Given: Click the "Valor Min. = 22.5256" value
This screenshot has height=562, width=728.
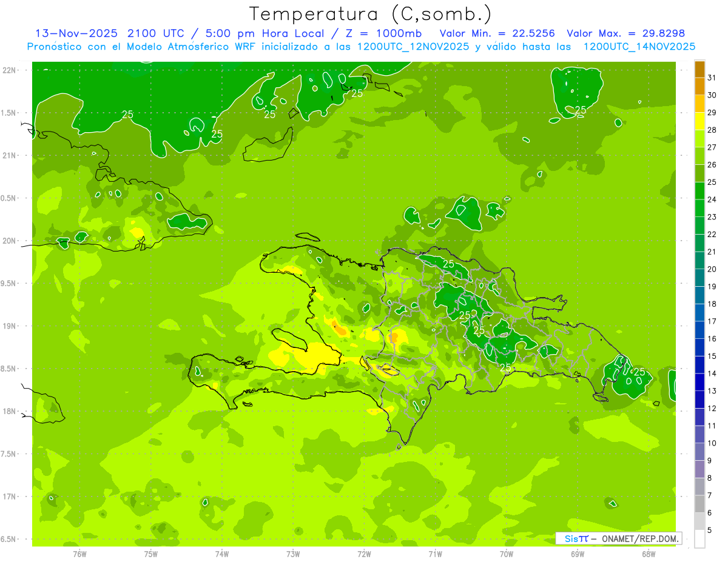Looking at the screenshot, I should click(x=497, y=33).
